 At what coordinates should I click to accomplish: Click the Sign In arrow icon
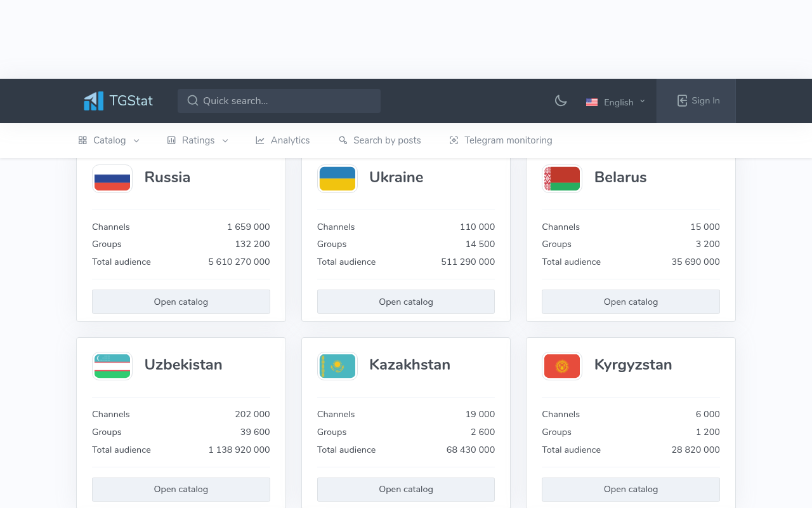click(682, 100)
